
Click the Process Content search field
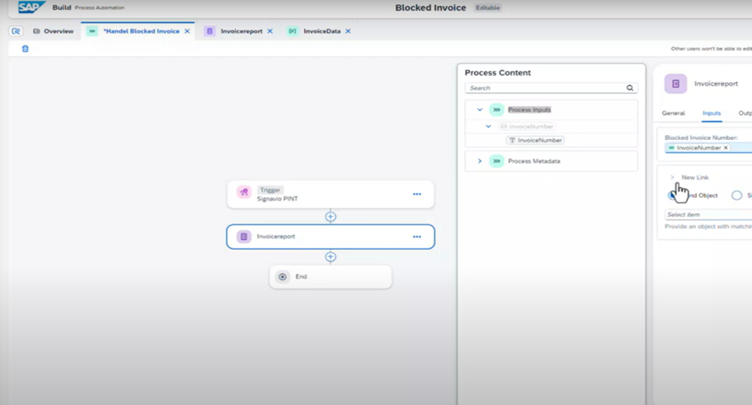point(545,88)
